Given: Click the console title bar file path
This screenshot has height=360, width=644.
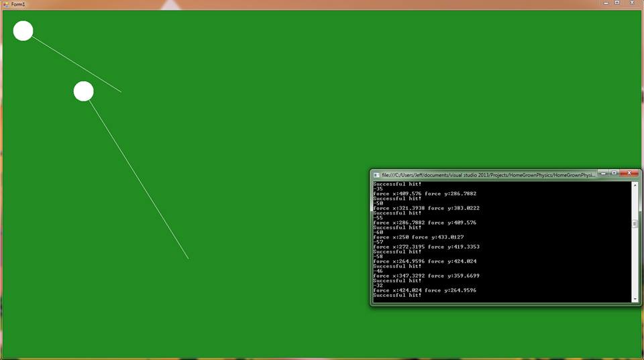Looking at the screenshot, I should 488,174.
